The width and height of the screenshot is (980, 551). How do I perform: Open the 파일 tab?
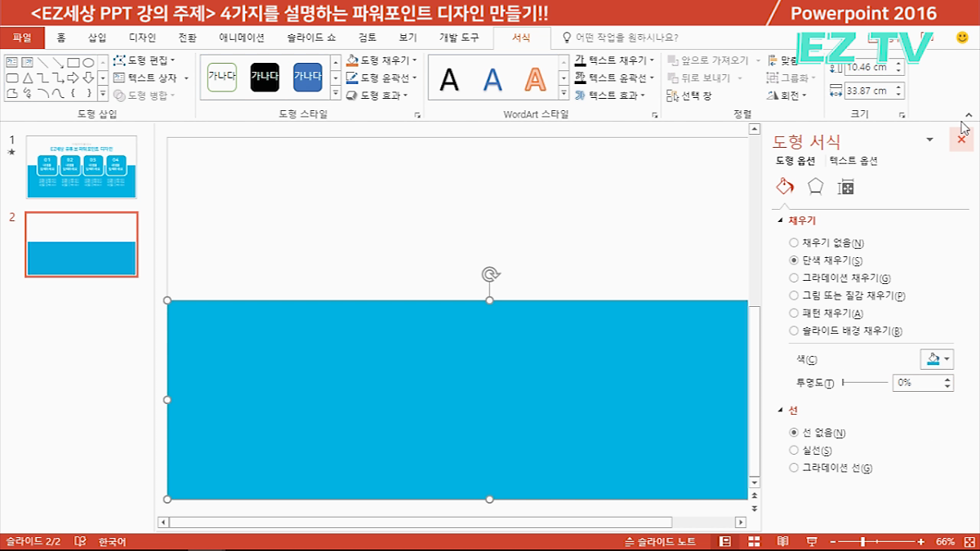(x=22, y=38)
